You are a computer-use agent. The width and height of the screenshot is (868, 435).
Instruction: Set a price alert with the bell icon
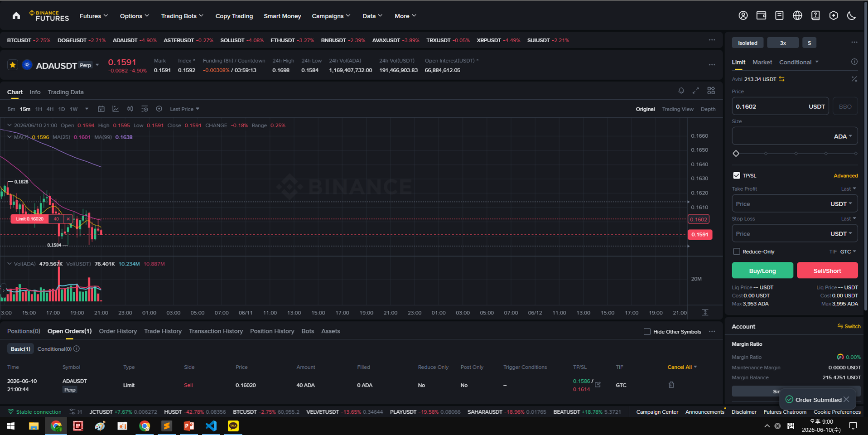681,91
